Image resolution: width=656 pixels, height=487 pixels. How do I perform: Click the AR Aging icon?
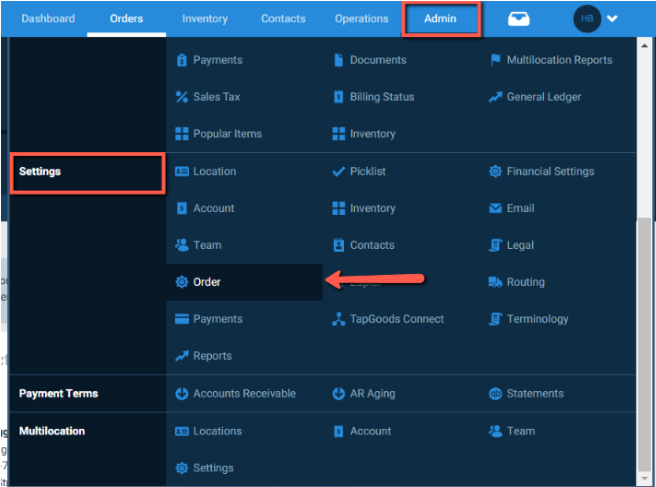pyautogui.click(x=338, y=393)
